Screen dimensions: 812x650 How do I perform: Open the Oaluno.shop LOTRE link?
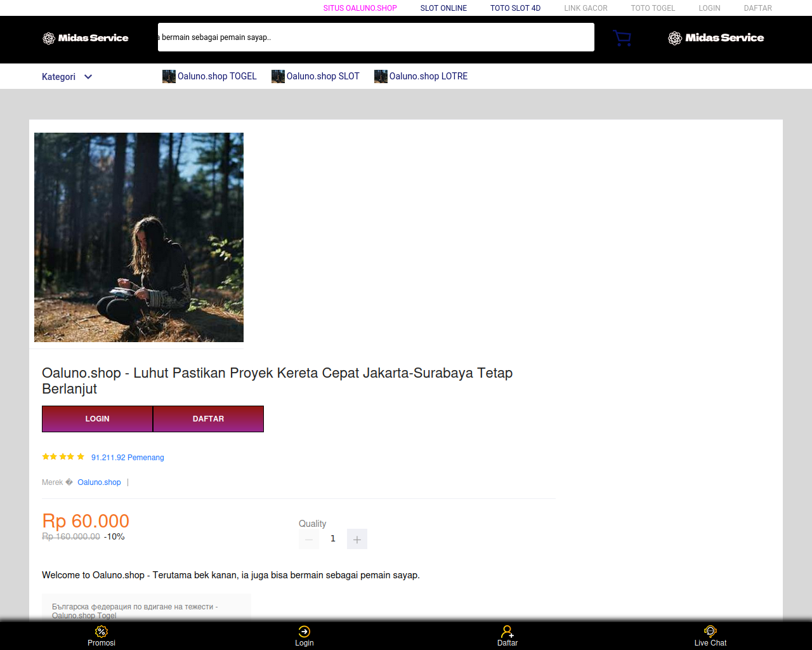428,76
